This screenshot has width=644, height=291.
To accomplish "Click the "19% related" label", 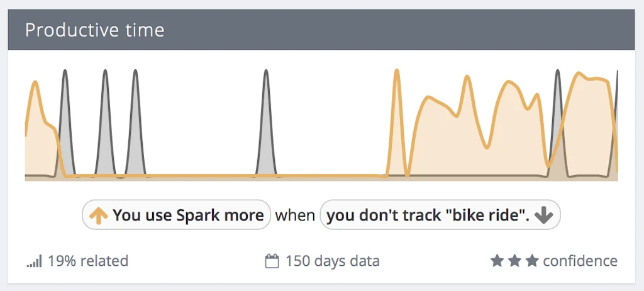I will (x=87, y=261).
